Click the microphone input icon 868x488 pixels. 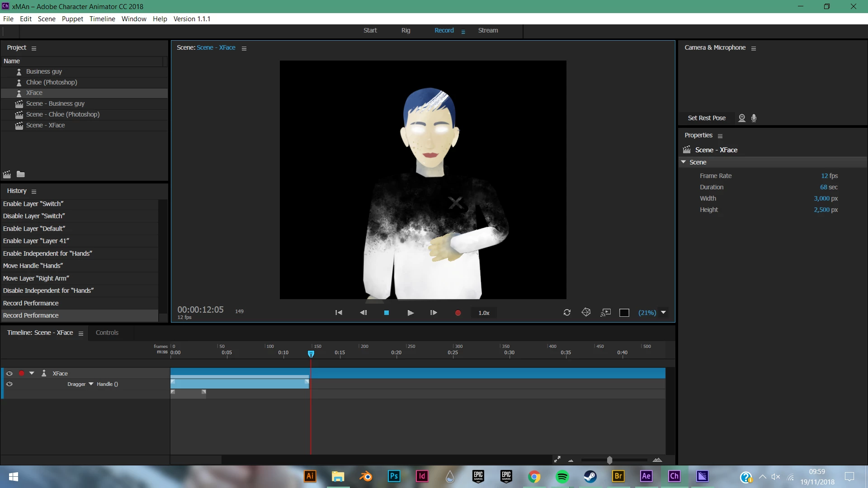pos(754,118)
